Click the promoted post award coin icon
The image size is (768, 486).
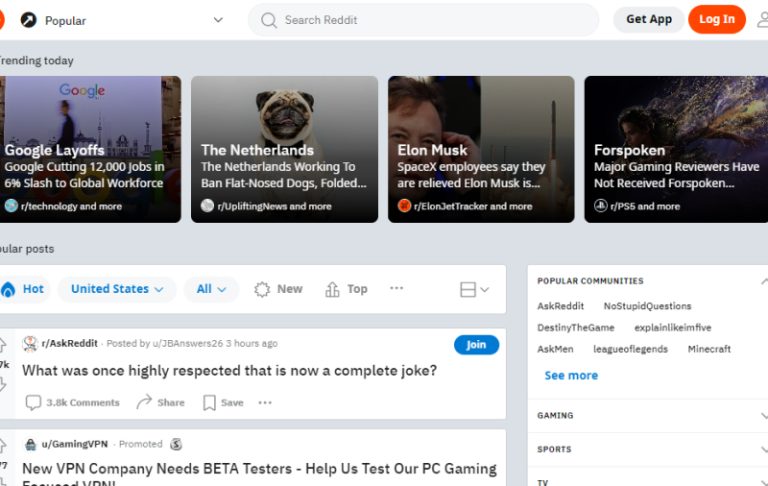pos(176,444)
